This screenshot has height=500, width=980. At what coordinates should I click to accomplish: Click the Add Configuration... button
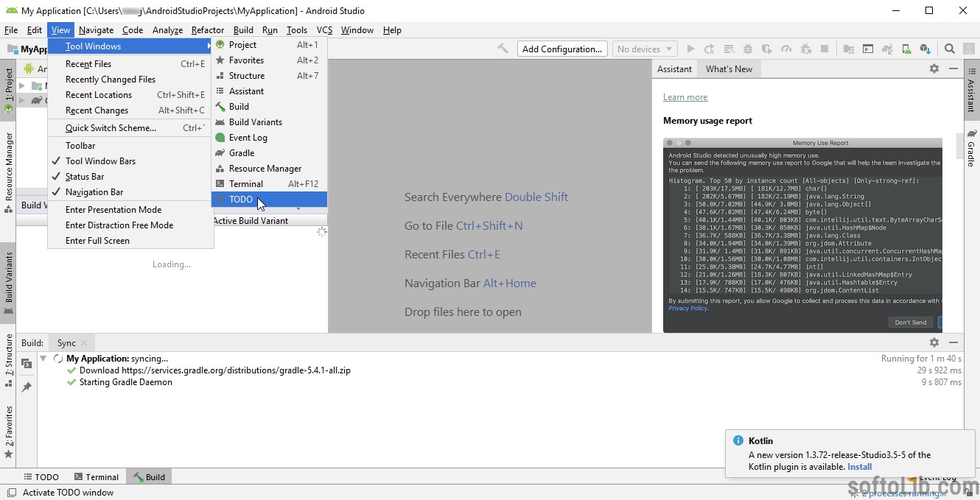[561, 49]
